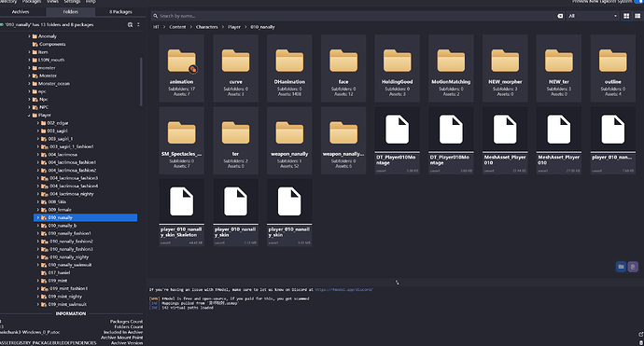The height and width of the screenshot is (346, 644).
Task: Open the more options menu beside the tree search icon
Action: (x=138, y=24)
